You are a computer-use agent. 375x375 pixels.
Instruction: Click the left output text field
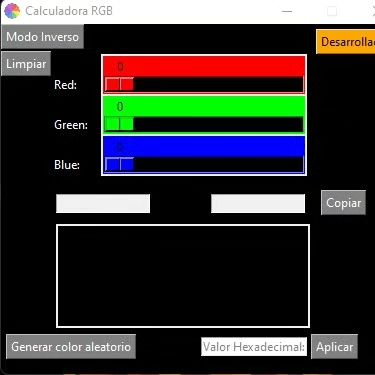(103, 203)
